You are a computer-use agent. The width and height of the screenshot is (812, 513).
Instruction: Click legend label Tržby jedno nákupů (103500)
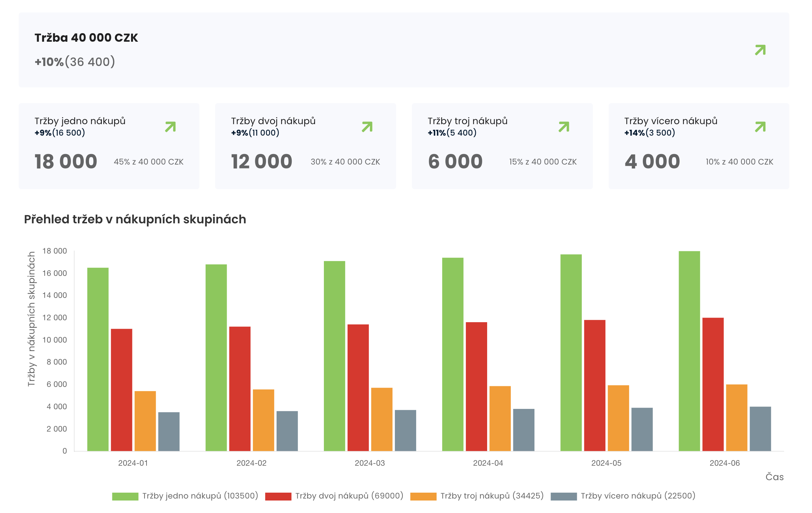click(200, 496)
